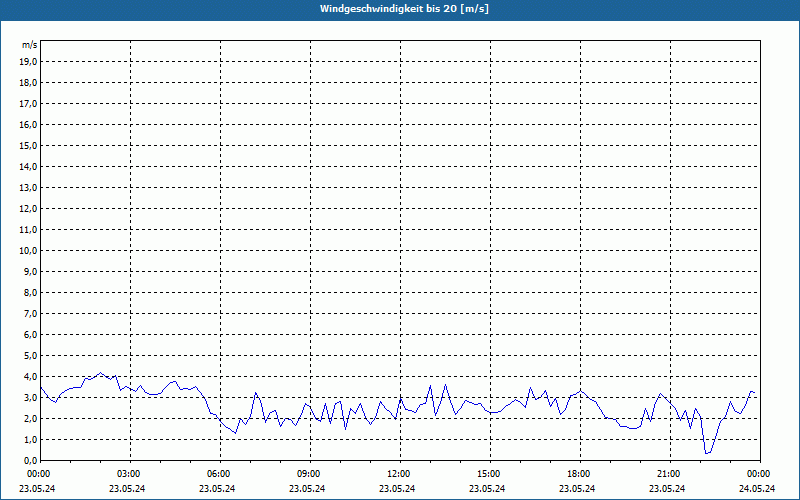Click the "18:00" time label
This screenshot has width=800, height=500.
pyautogui.click(x=578, y=474)
